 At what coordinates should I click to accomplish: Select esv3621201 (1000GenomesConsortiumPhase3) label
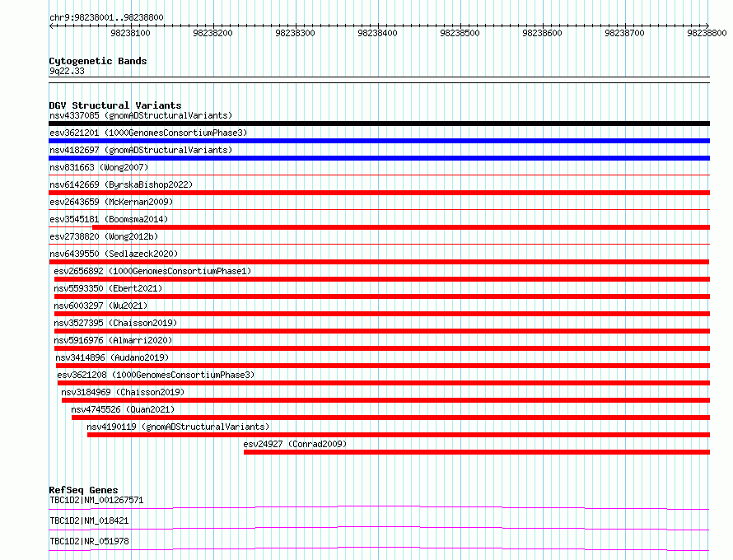148,133
